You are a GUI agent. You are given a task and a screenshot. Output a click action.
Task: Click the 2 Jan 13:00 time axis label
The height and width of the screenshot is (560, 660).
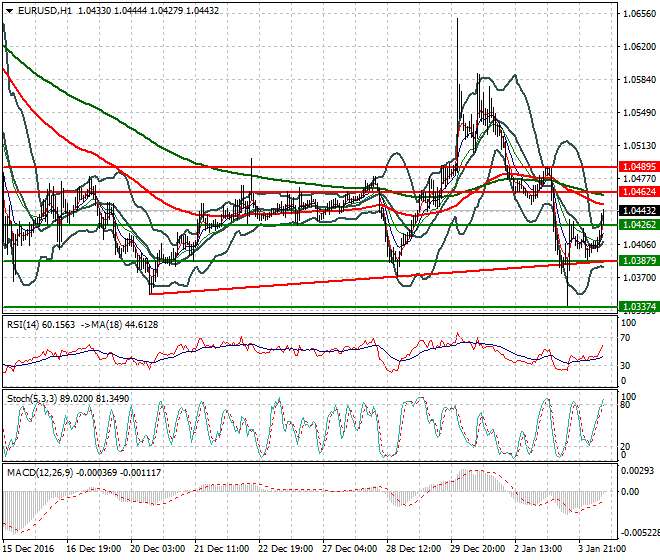538,549
